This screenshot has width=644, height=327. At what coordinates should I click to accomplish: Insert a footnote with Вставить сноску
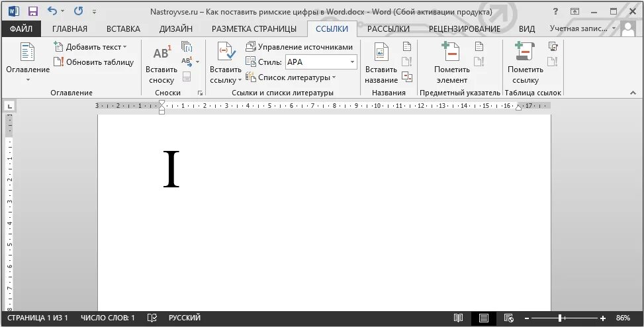(161, 64)
